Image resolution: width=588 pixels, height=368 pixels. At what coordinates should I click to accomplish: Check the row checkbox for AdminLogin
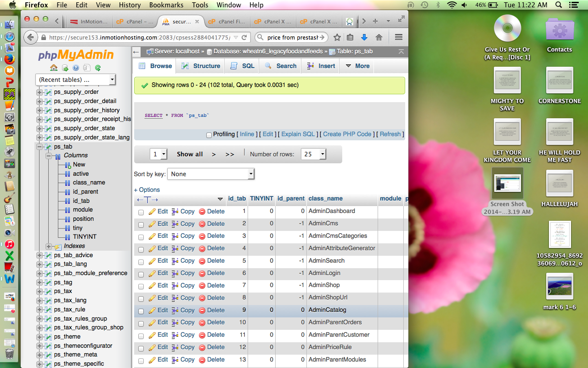click(141, 274)
